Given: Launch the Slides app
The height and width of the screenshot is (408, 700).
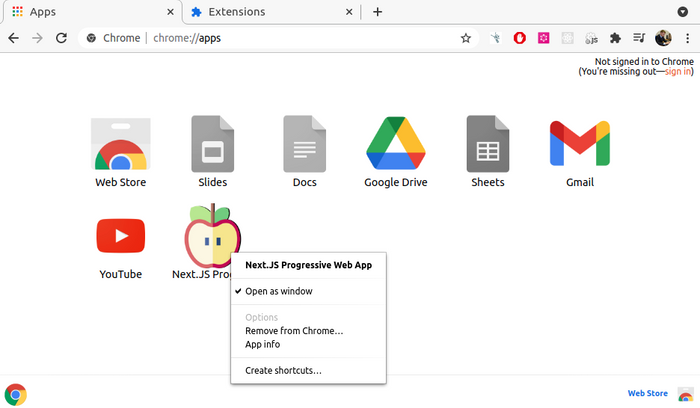Looking at the screenshot, I should pyautogui.click(x=212, y=144).
